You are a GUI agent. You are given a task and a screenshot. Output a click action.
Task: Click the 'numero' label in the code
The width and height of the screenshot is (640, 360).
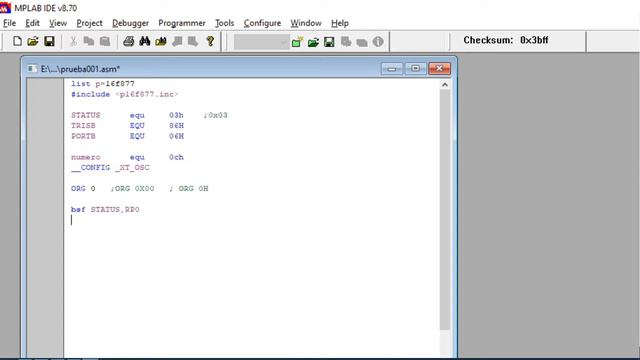(86, 157)
